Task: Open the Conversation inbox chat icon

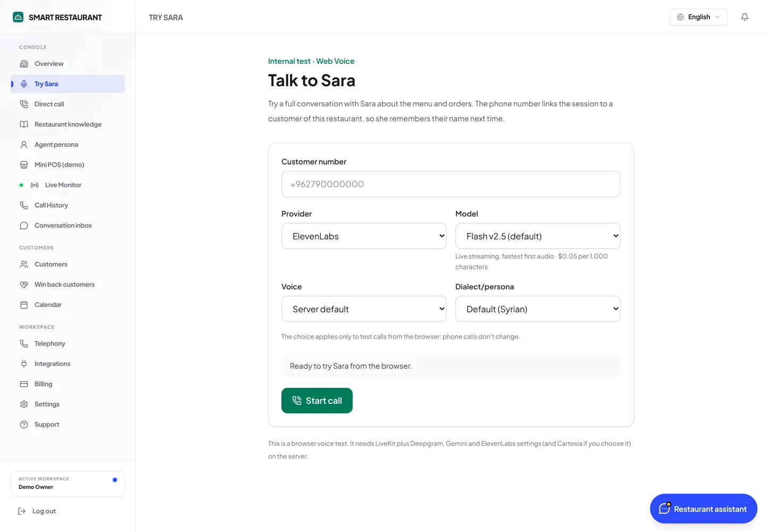Action: [24, 226]
